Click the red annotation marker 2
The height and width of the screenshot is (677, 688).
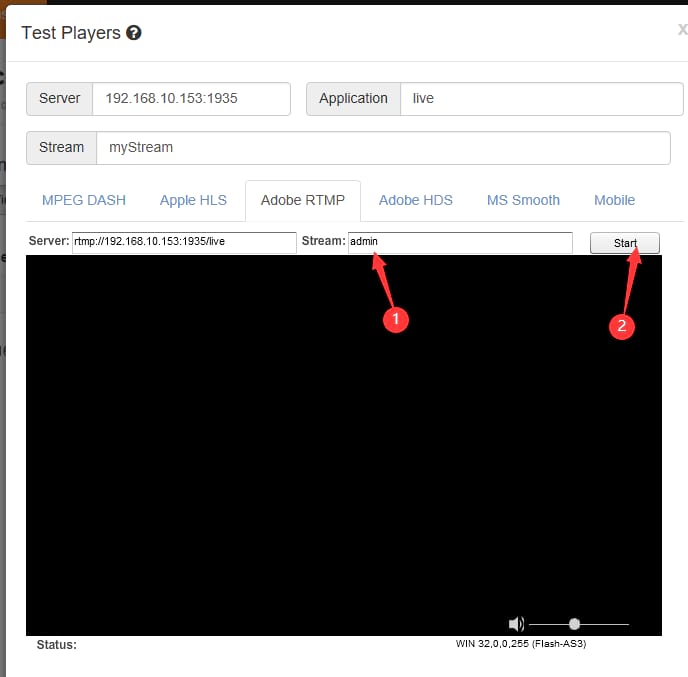point(622,326)
